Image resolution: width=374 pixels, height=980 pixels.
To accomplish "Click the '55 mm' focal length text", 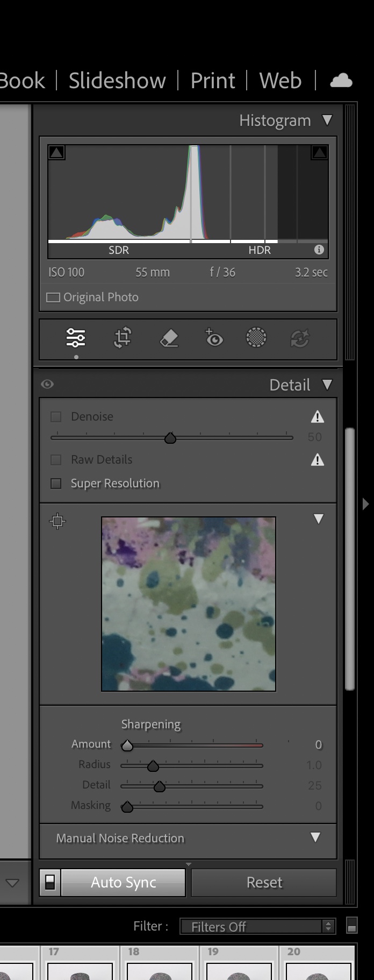I will (153, 272).
